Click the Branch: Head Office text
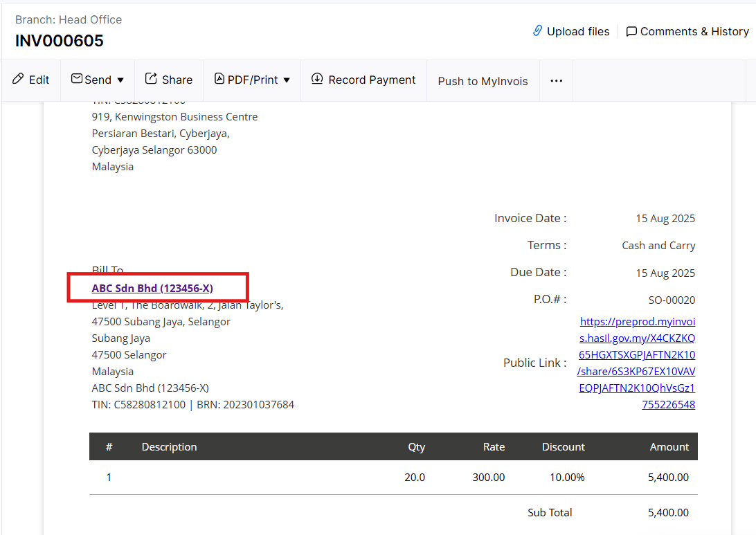This screenshot has height=535, width=756. coord(69,20)
